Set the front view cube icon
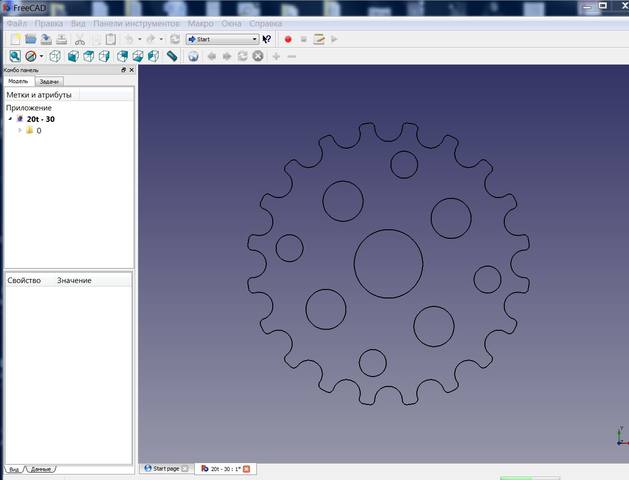Screen dimensions: 629x480 click(73, 56)
